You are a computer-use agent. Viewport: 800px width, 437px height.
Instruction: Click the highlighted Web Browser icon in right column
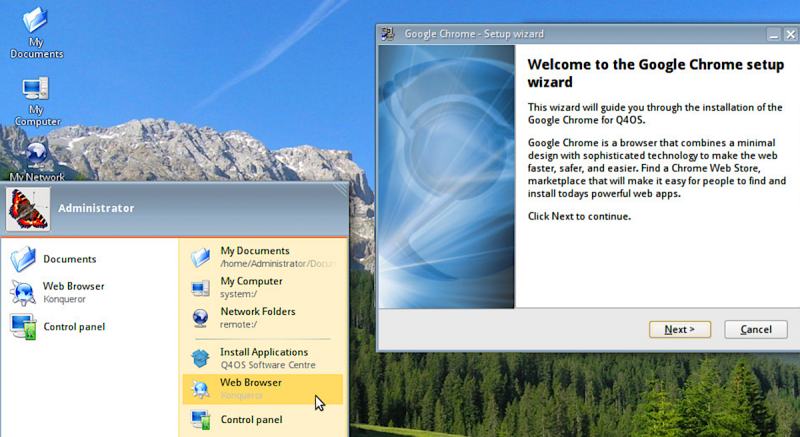tap(200, 389)
